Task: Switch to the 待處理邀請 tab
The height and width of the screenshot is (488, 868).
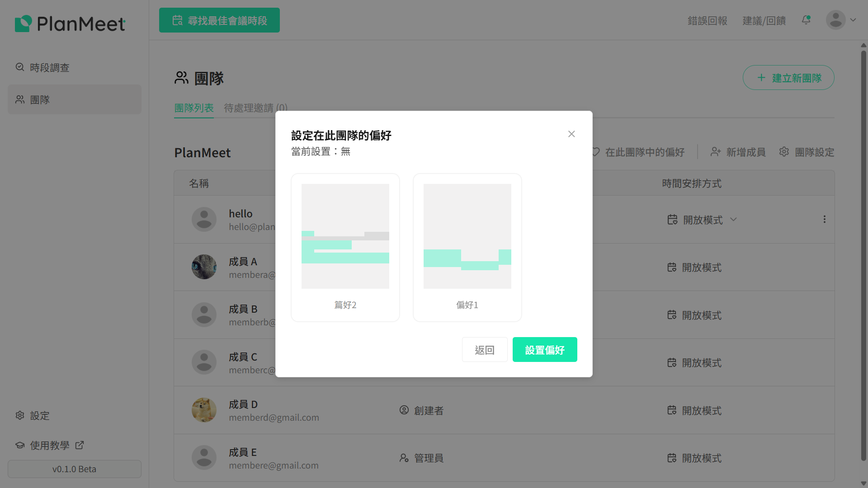Action: (255, 108)
